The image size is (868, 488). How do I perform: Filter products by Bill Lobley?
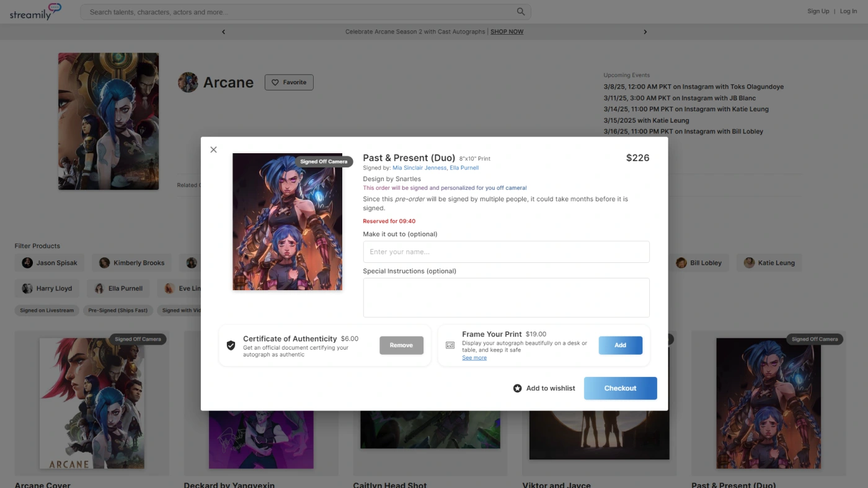(699, 263)
